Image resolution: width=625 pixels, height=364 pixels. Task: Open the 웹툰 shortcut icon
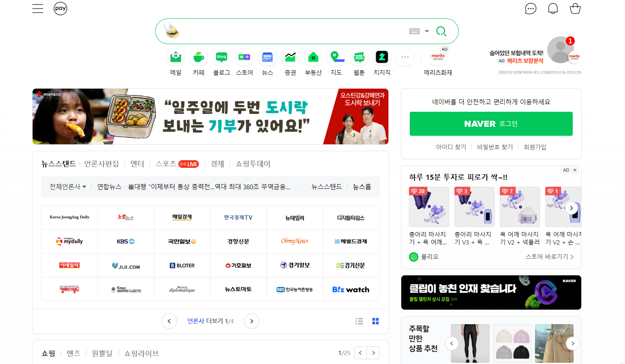(359, 62)
